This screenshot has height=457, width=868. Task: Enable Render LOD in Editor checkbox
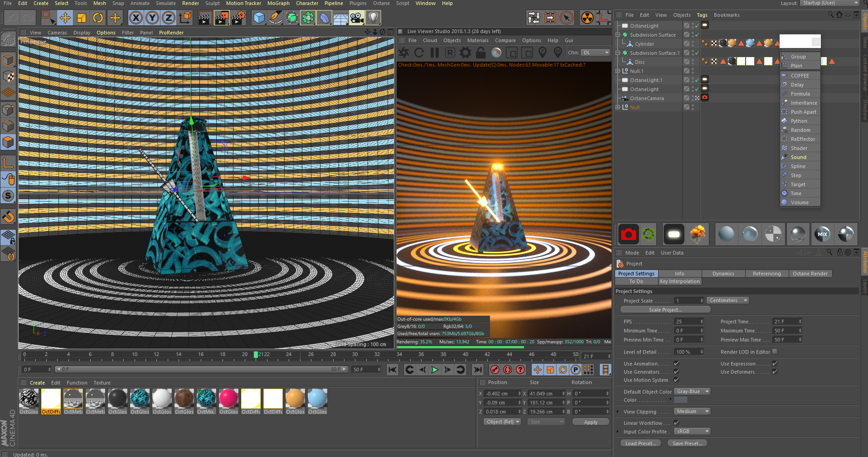[x=775, y=351]
